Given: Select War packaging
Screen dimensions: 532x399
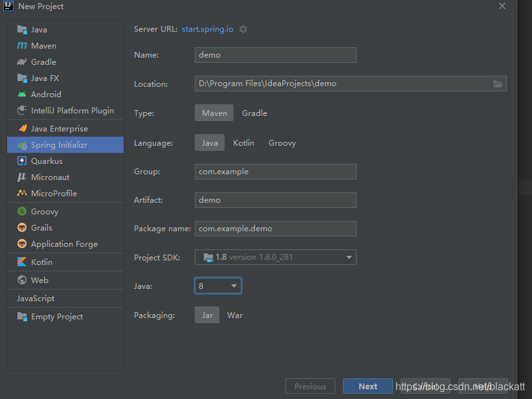Looking at the screenshot, I should [235, 315].
